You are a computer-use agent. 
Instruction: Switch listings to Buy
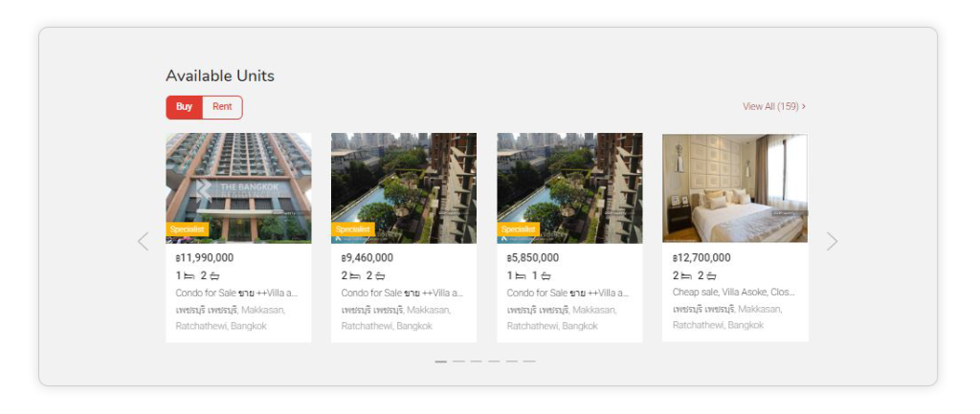click(185, 107)
